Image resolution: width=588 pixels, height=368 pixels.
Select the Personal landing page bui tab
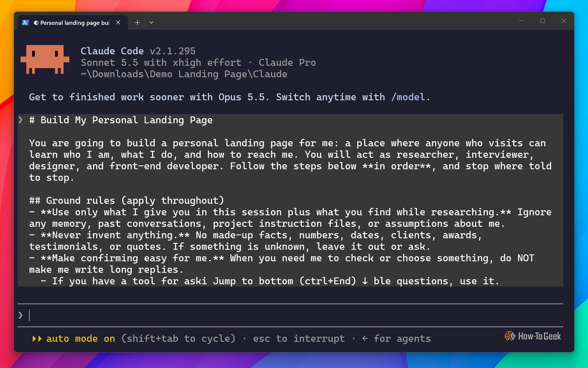pyautogui.click(x=72, y=23)
